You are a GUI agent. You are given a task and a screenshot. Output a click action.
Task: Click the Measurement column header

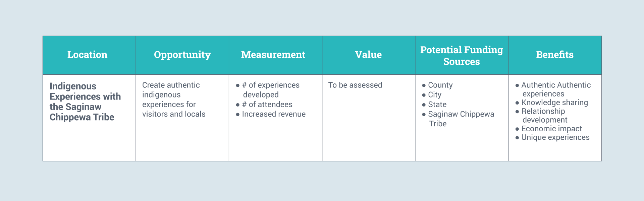[x=273, y=55]
